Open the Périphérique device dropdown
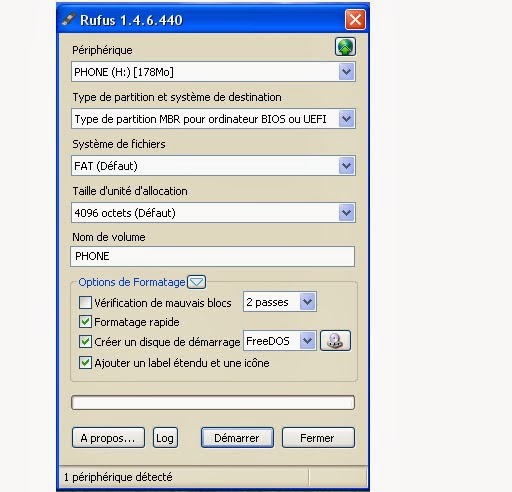 click(x=213, y=72)
